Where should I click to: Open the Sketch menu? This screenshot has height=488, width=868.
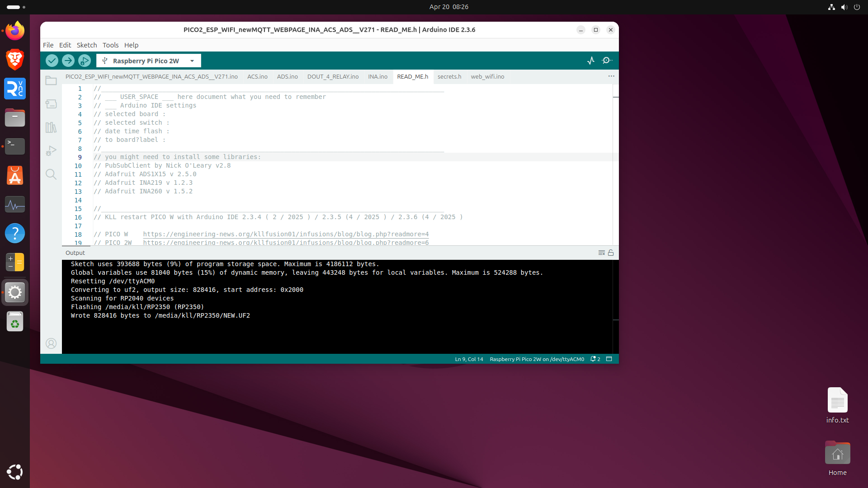coord(87,45)
